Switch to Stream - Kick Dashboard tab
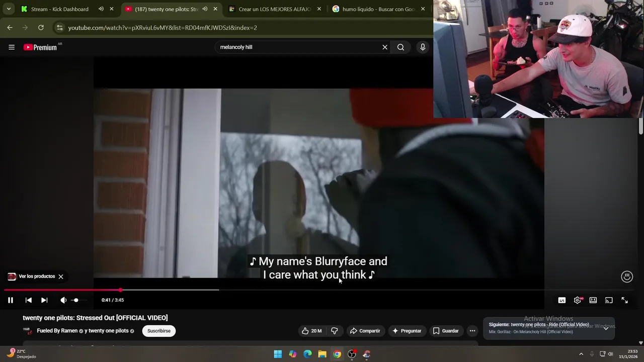This screenshot has height=362, width=644. (59, 9)
